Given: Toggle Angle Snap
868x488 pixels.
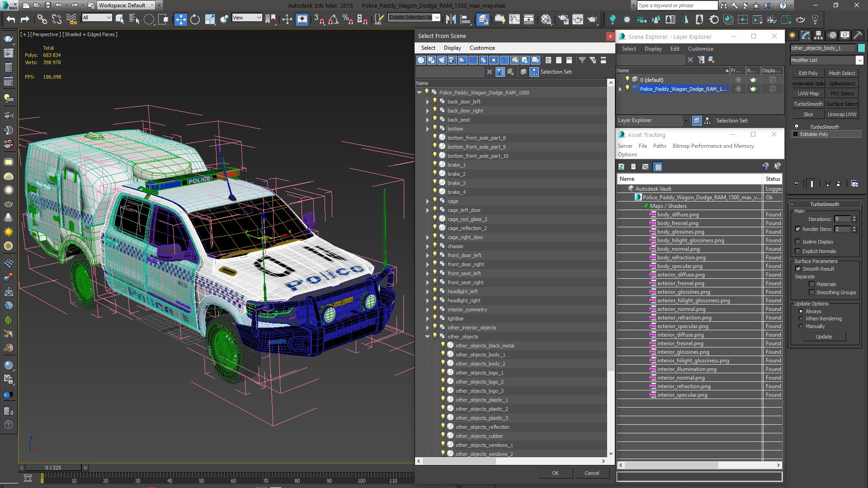Looking at the screenshot, I should (333, 19).
